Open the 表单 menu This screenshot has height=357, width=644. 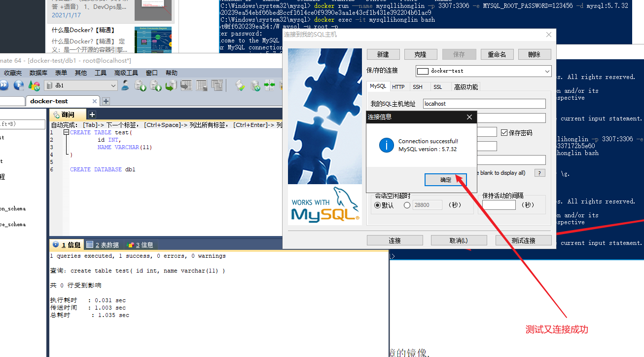coord(61,73)
